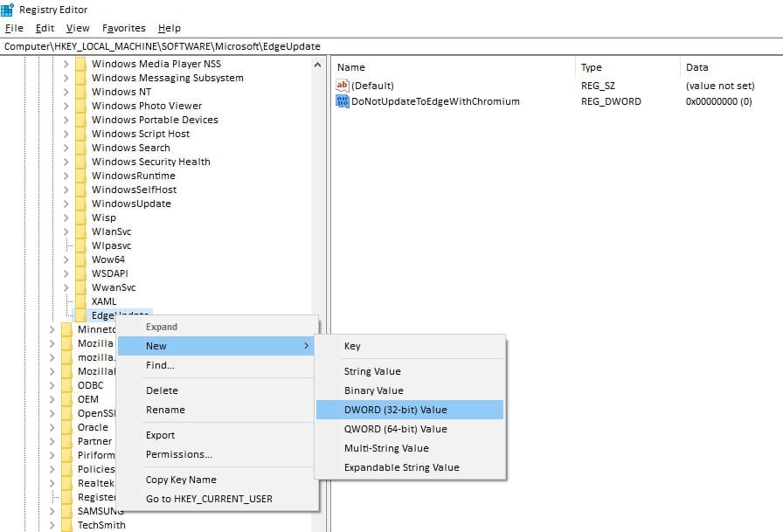Click the WlanSvc folder icon
Viewport: 783px width, 532px height.
coord(80,231)
